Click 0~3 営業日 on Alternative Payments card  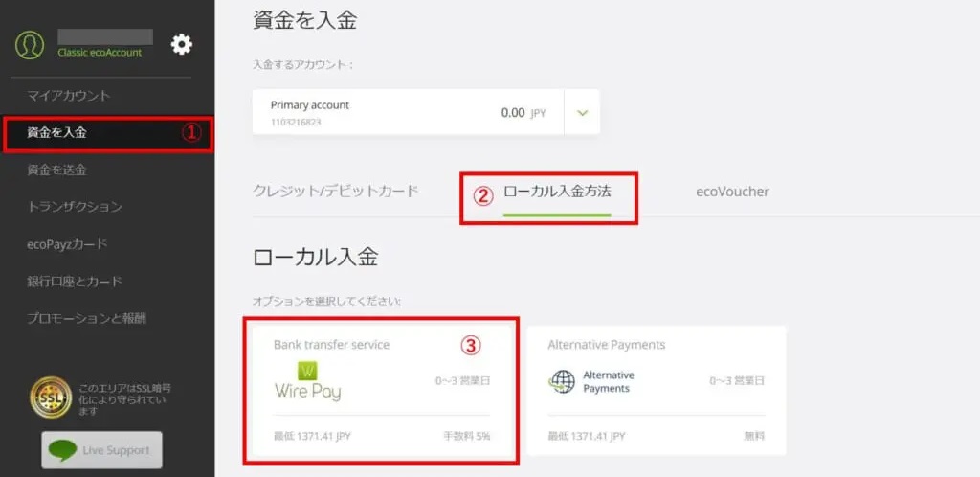click(737, 381)
